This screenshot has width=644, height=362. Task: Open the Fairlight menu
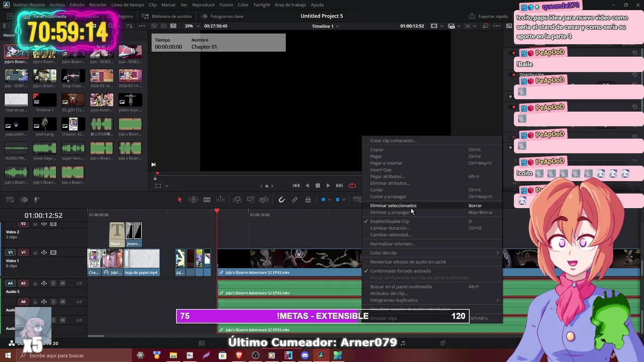[x=262, y=5]
